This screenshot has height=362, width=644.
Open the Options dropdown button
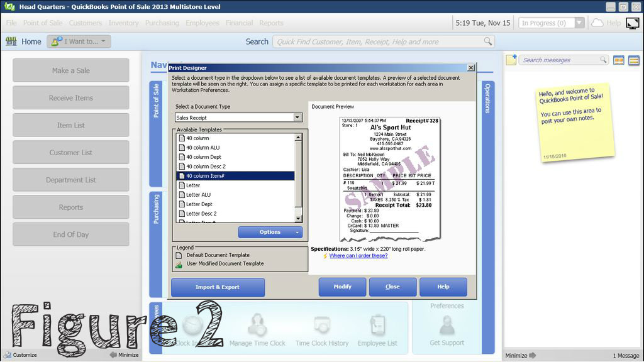(x=270, y=232)
